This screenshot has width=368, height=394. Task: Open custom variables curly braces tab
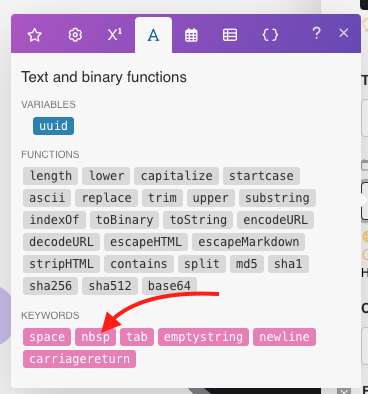tap(270, 35)
